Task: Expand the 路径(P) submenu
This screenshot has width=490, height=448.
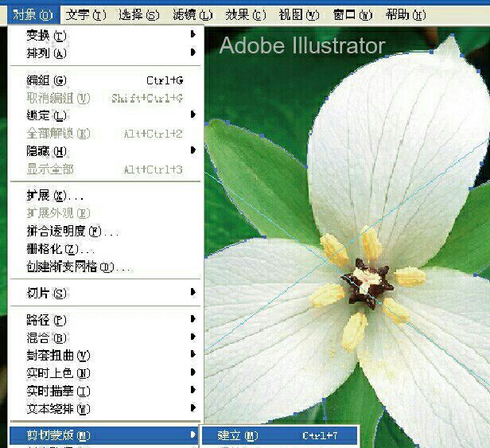Action: pos(106,320)
